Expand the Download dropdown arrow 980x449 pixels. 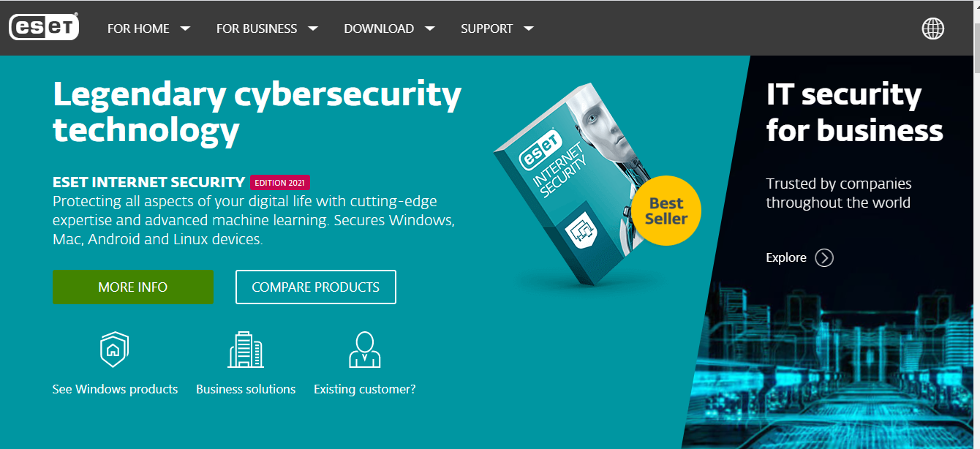tap(430, 29)
